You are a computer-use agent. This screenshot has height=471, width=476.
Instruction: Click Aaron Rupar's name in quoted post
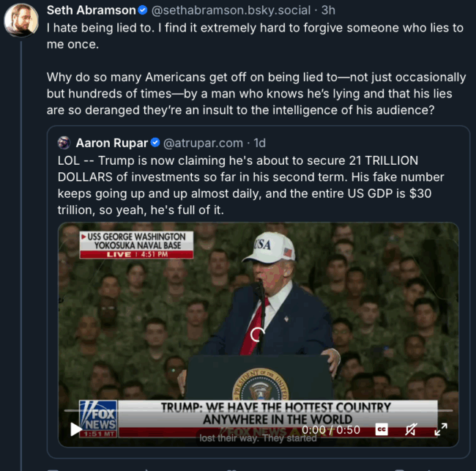[x=111, y=142]
